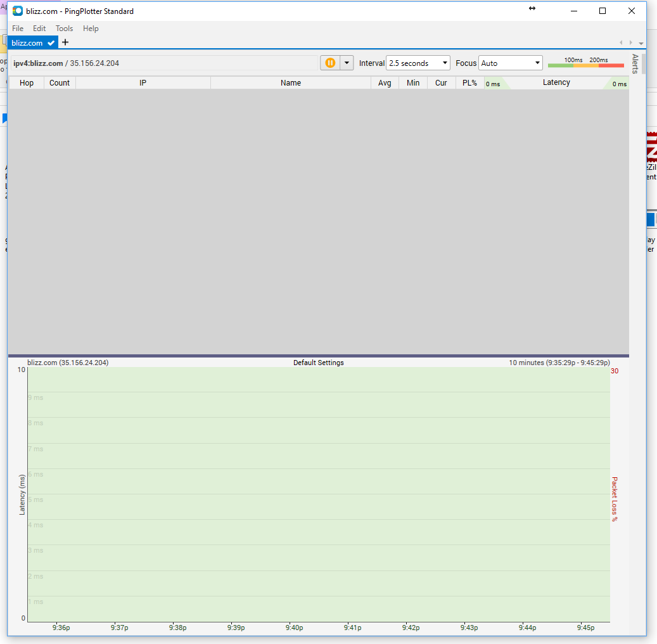Image resolution: width=657 pixels, height=644 pixels.
Task: Click the PL% column header
Action: [469, 83]
